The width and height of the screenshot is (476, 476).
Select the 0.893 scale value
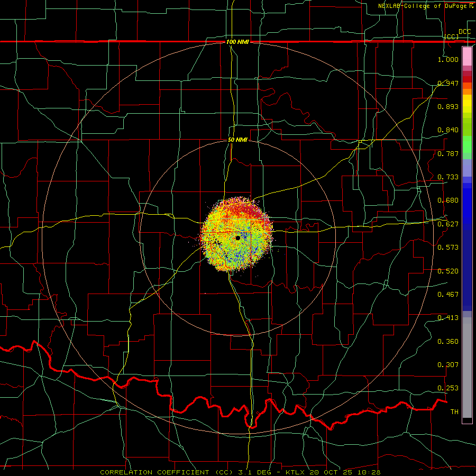pyautogui.click(x=448, y=106)
